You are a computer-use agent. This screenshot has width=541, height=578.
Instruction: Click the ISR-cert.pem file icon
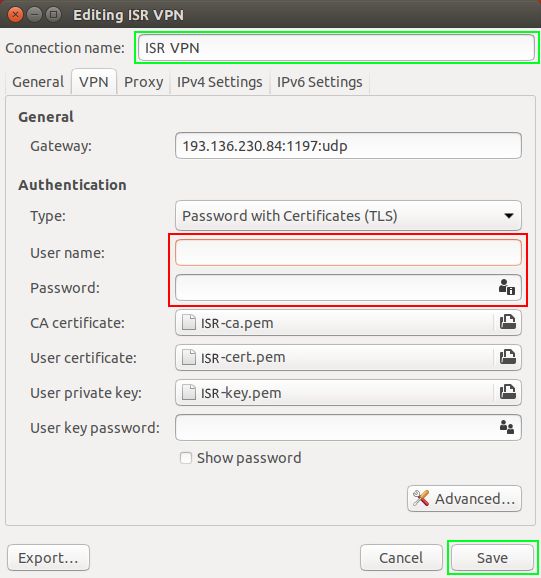pos(189,358)
